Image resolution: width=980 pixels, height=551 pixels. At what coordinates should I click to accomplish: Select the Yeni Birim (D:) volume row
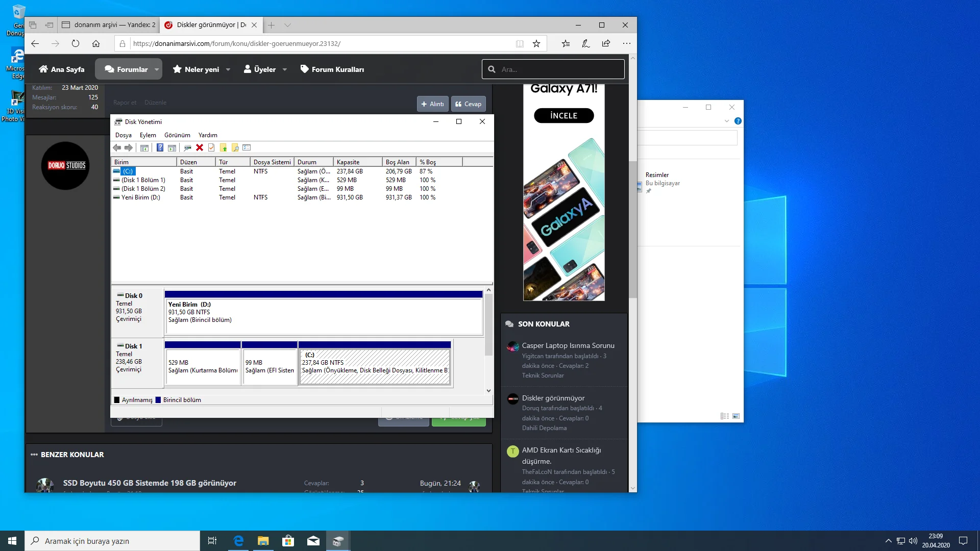[140, 197]
